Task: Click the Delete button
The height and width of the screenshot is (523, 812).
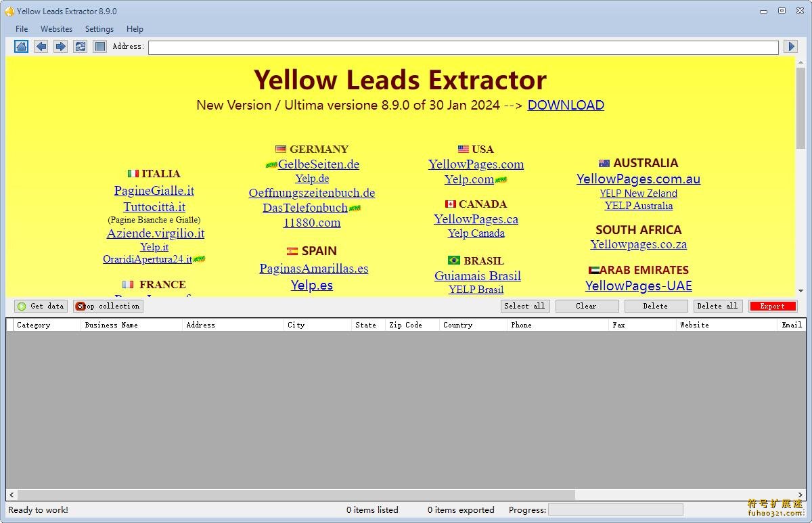Action: pyautogui.click(x=656, y=306)
